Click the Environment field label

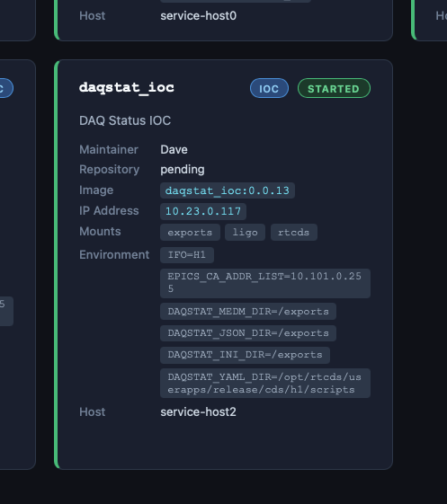pyautogui.click(x=114, y=255)
